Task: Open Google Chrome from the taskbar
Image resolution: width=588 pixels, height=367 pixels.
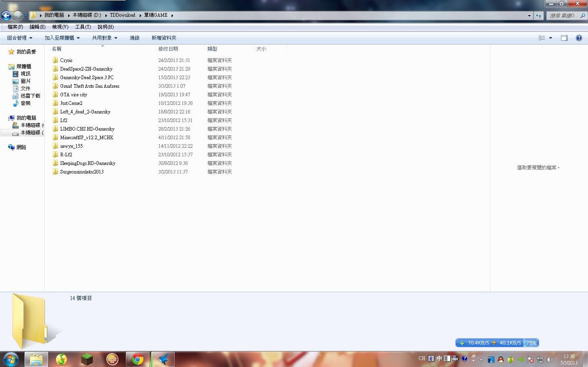Action: point(138,359)
